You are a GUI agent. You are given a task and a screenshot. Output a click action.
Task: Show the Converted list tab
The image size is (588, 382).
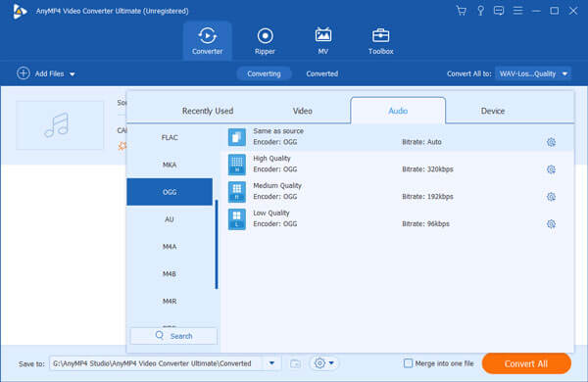pyautogui.click(x=322, y=73)
